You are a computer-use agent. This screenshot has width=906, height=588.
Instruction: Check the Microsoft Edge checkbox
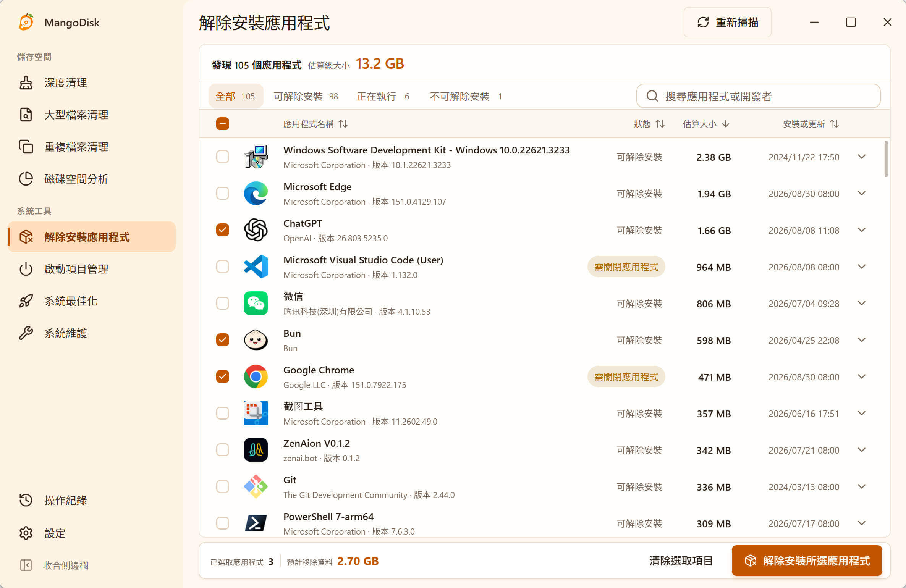[x=223, y=193]
